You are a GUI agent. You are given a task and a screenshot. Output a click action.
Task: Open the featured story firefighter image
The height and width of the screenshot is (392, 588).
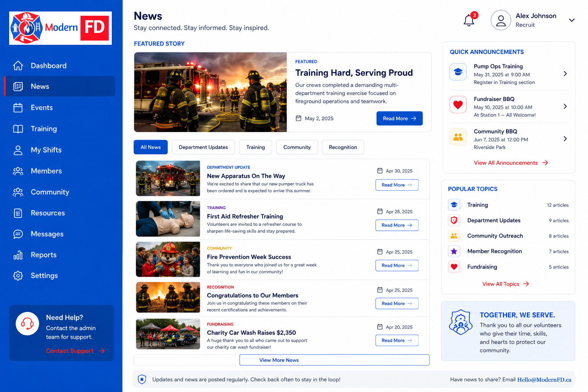(211, 92)
